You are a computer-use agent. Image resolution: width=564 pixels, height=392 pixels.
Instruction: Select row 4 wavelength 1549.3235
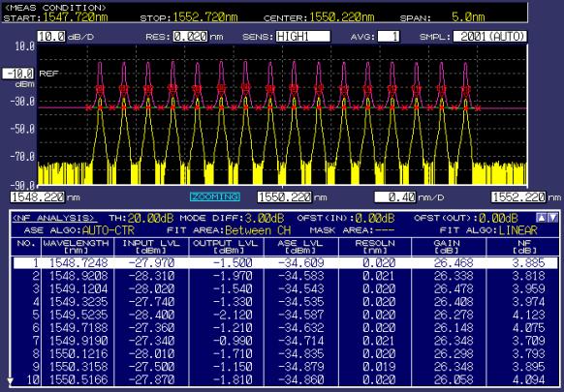click(78, 302)
